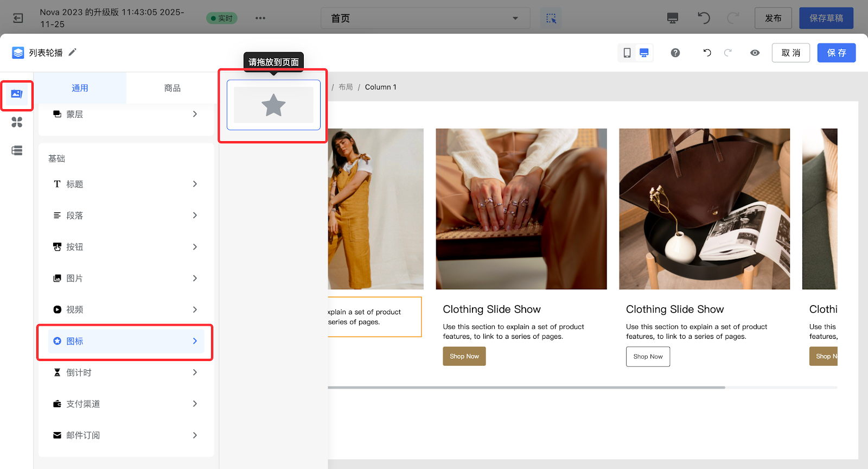Click the 取消 button
Image resolution: width=868 pixels, height=469 pixels.
(790, 53)
